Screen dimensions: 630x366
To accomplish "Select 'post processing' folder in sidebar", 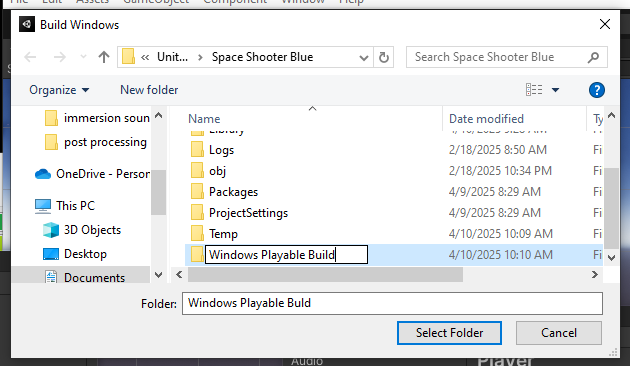I will tap(96, 142).
